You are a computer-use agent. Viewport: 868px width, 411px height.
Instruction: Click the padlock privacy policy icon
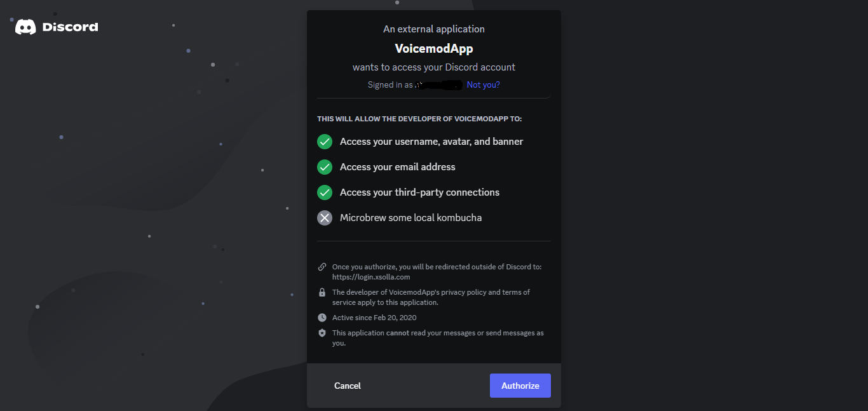coord(322,292)
